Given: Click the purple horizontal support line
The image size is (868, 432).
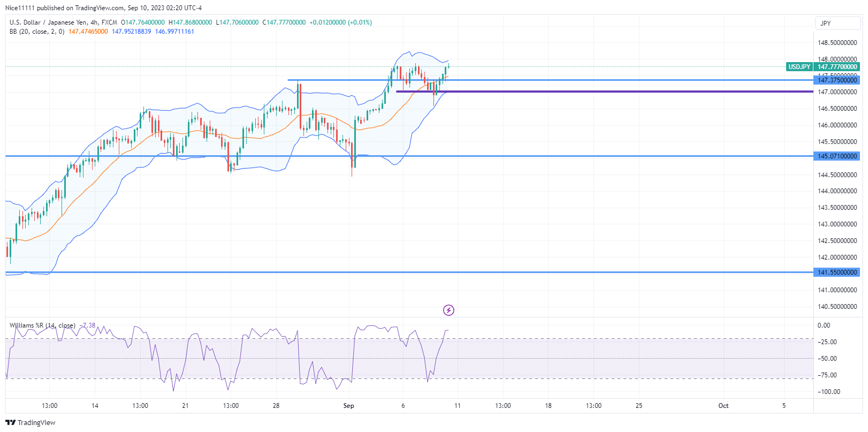Looking at the screenshot, I should pyautogui.click(x=604, y=92).
